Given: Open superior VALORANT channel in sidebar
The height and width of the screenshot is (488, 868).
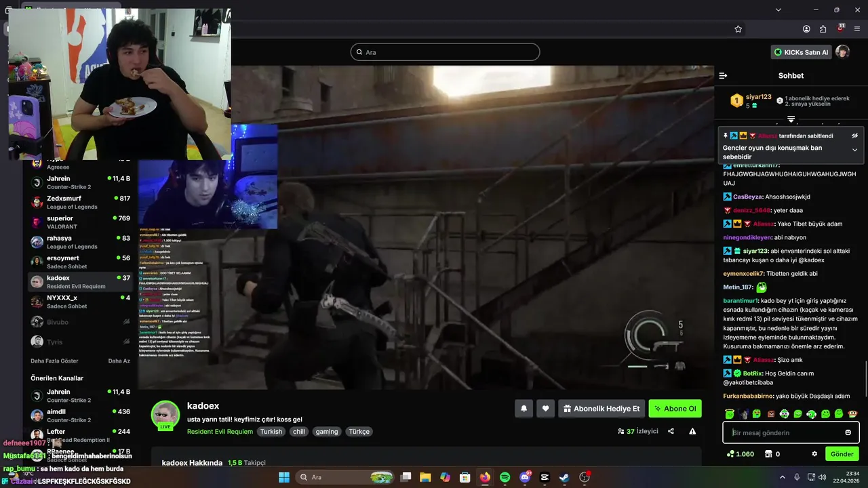Looking at the screenshot, I should coord(80,222).
